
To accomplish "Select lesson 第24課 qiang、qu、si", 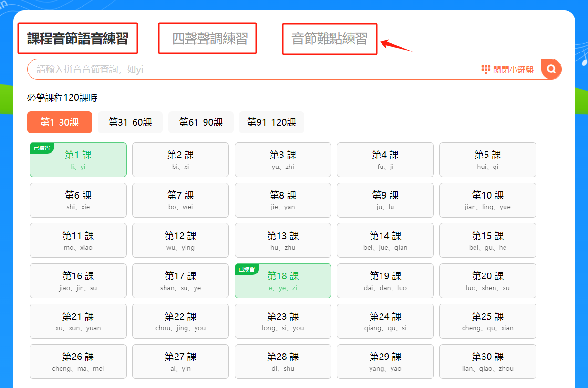I will (x=385, y=321).
